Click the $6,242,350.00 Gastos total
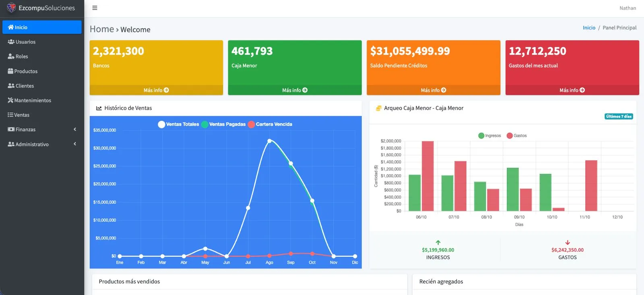 [568, 250]
